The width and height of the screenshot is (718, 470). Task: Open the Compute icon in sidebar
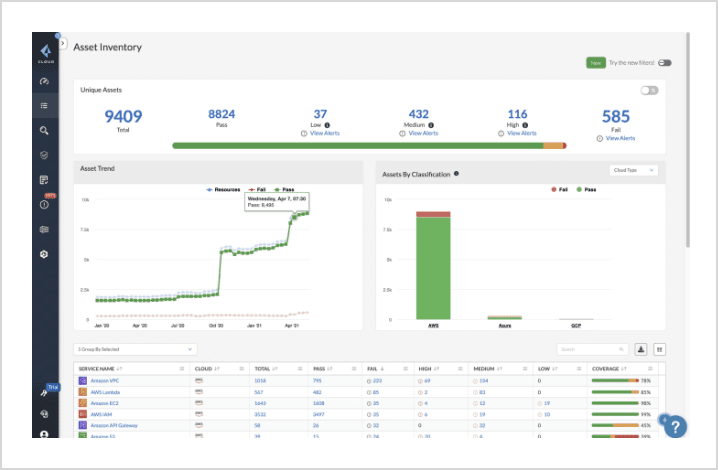44,230
